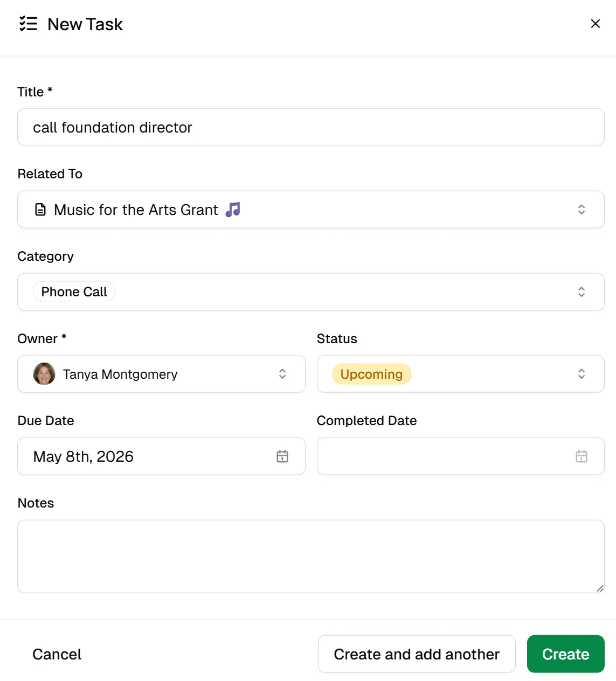Screen dimensions: 616x681
Task: Open the Owner dropdown chevrons
Action: (x=282, y=374)
